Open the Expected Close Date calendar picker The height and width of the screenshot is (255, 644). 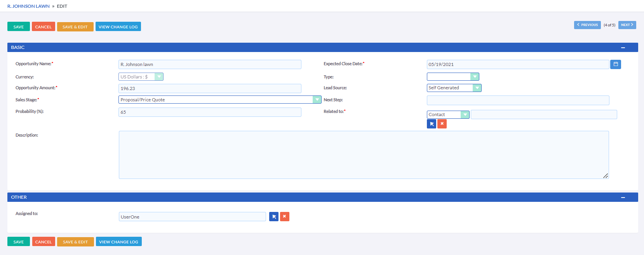pyautogui.click(x=615, y=64)
